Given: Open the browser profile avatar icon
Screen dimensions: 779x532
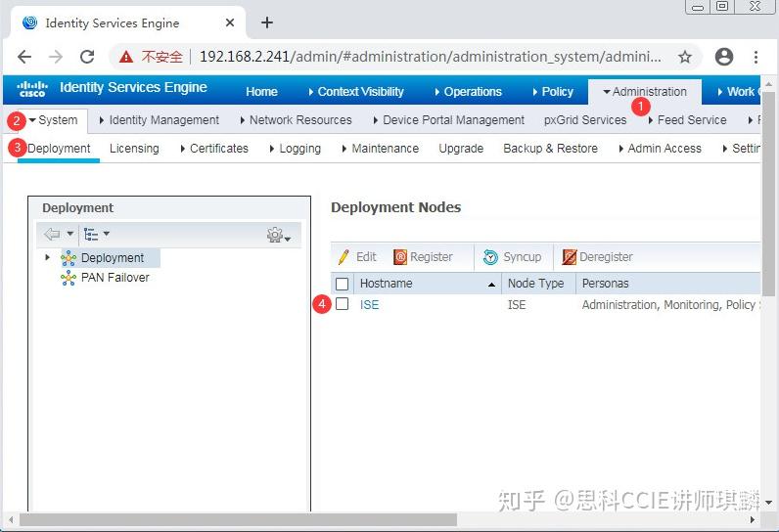Looking at the screenshot, I should pyautogui.click(x=724, y=57).
